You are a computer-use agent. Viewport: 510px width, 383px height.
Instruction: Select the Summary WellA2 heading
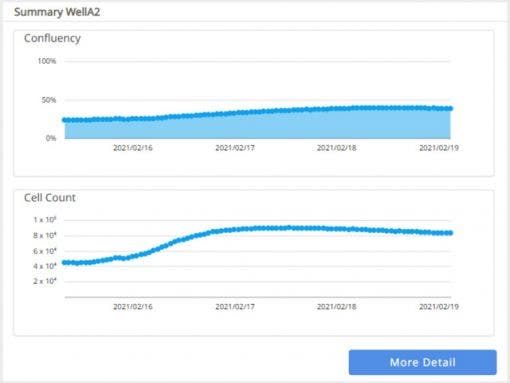[57, 12]
